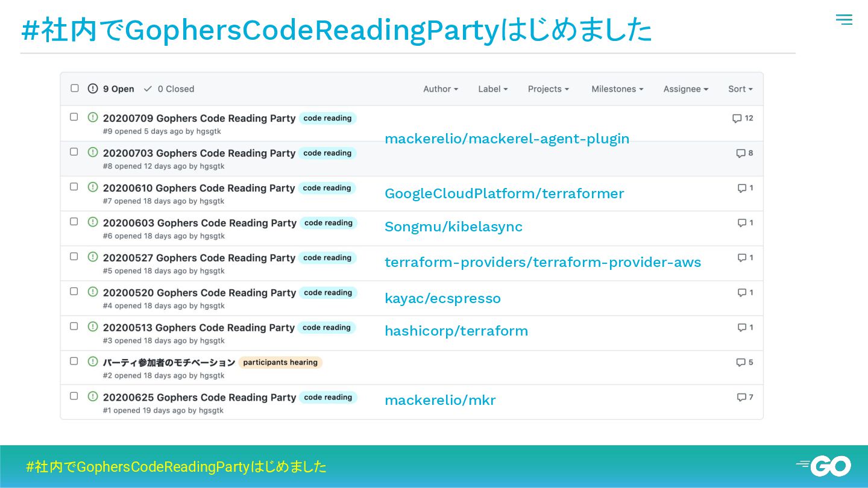Viewport: 868px width, 488px height.
Task: Open the Sort dropdown
Action: (741, 89)
